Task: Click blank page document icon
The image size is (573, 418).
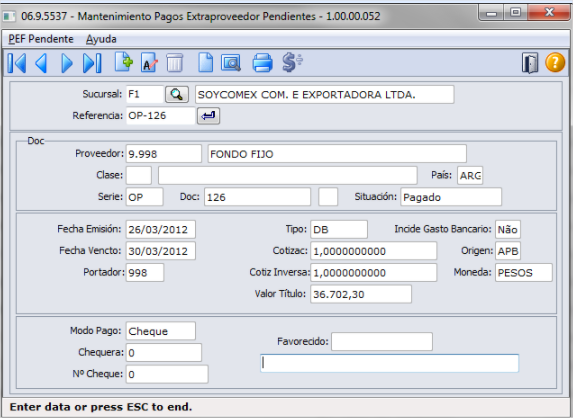Action: click(205, 62)
